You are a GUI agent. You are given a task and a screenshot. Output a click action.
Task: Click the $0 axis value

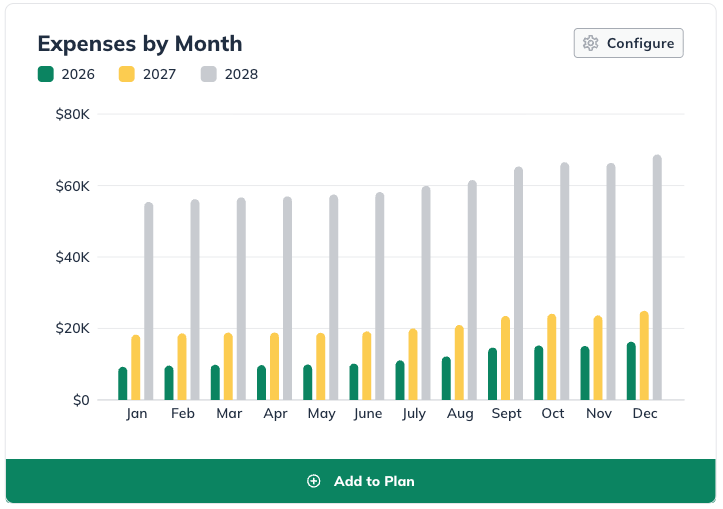81,400
